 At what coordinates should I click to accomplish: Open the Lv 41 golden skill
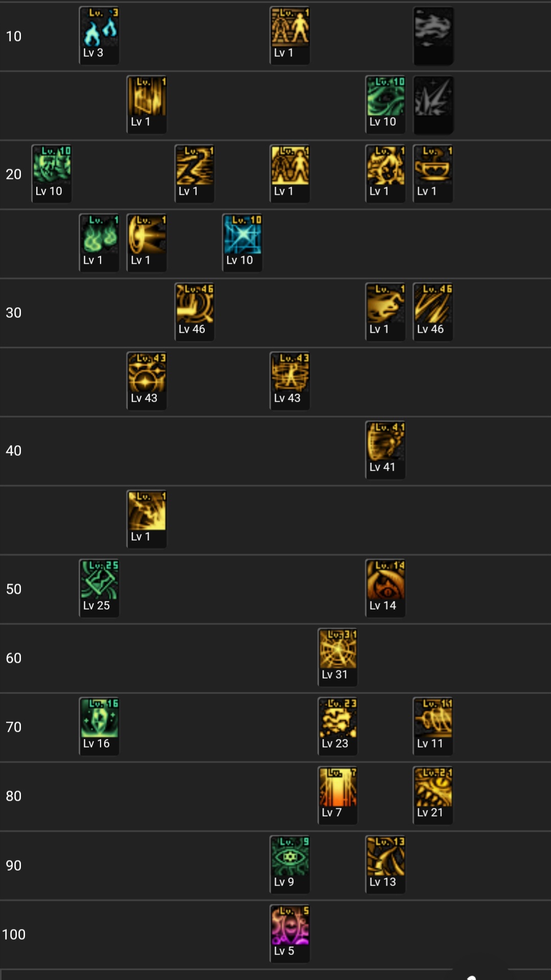click(385, 450)
